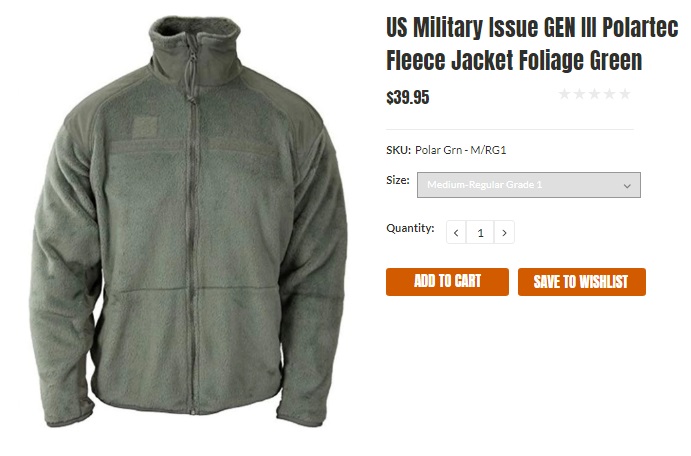Click the fourth rating star

(x=610, y=95)
